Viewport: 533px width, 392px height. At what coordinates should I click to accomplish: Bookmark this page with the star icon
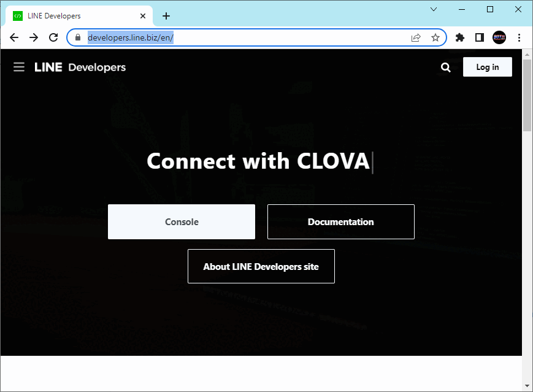coord(435,37)
